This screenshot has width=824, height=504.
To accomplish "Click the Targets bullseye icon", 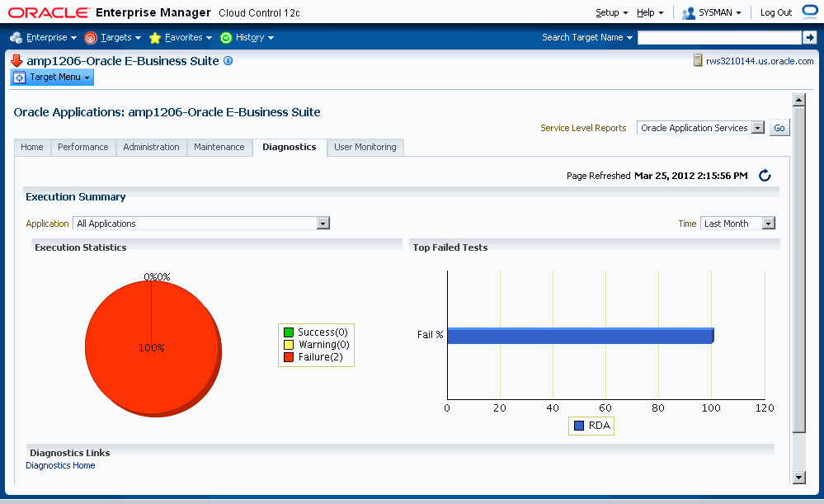I will click(x=91, y=37).
